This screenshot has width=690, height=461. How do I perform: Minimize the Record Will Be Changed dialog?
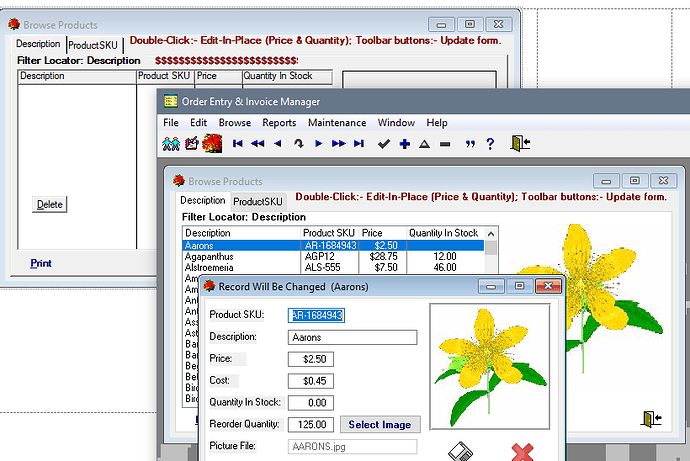491,286
